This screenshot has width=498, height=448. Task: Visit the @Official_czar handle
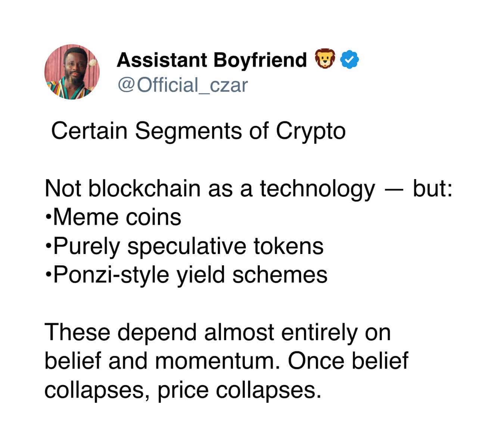(183, 85)
